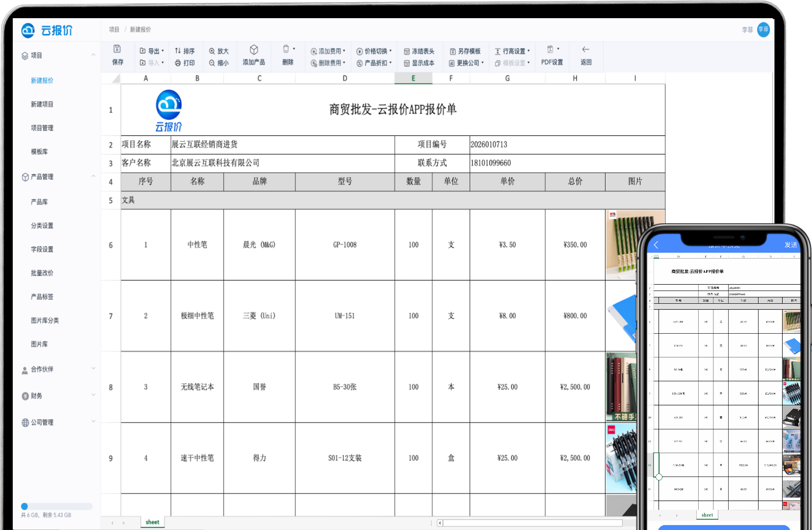Click the 返回 back arrow
The image size is (812, 530).
(x=585, y=49)
